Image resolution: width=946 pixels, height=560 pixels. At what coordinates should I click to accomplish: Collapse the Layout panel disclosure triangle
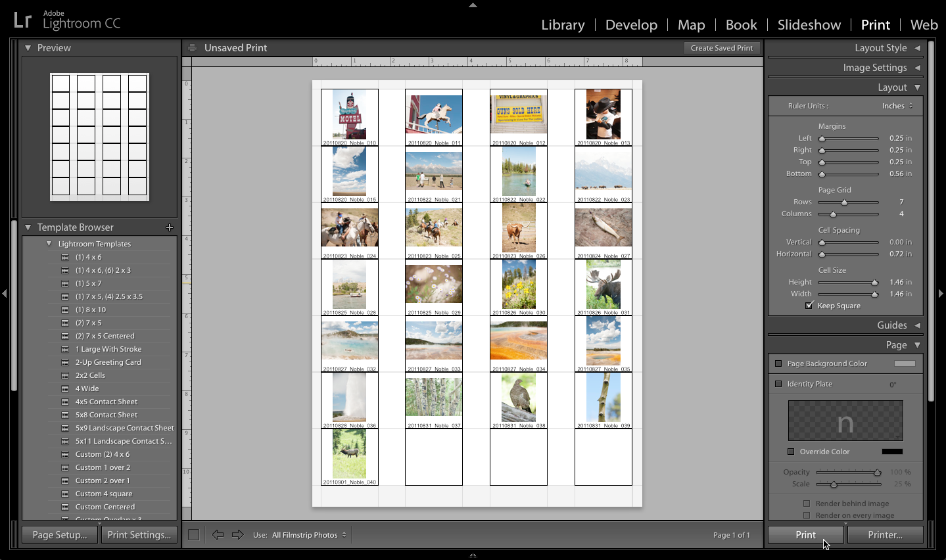click(x=918, y=87)
